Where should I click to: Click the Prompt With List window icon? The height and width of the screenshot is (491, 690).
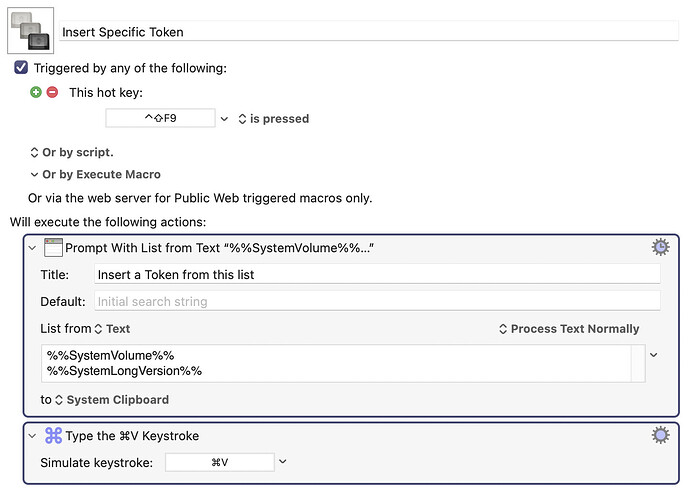point(53,248)
